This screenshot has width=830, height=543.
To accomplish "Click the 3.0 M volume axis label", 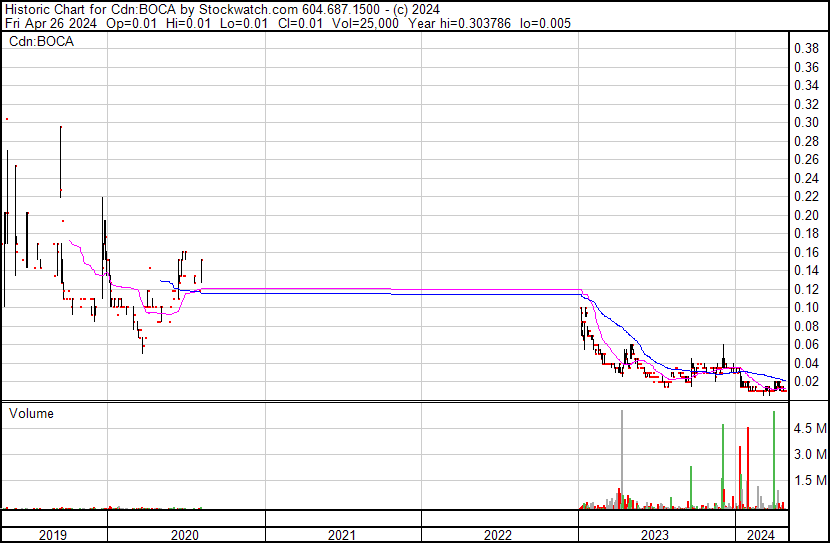I will (x=809, y=455).
